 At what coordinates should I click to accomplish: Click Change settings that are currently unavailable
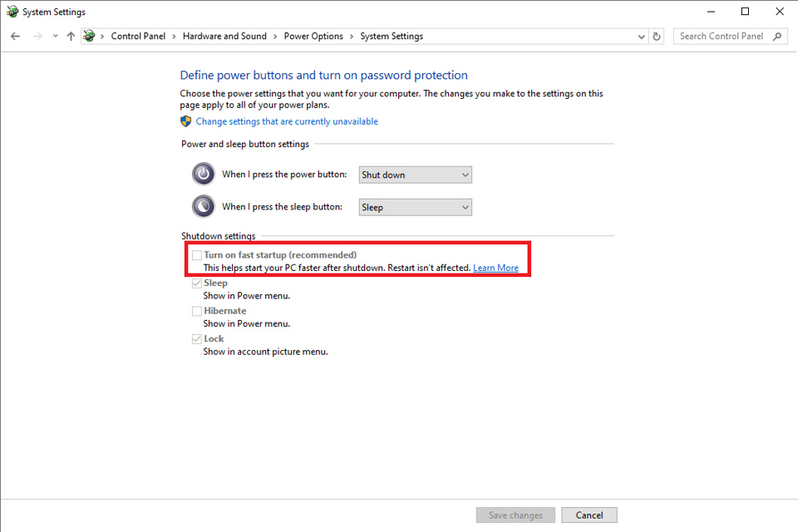287,121
